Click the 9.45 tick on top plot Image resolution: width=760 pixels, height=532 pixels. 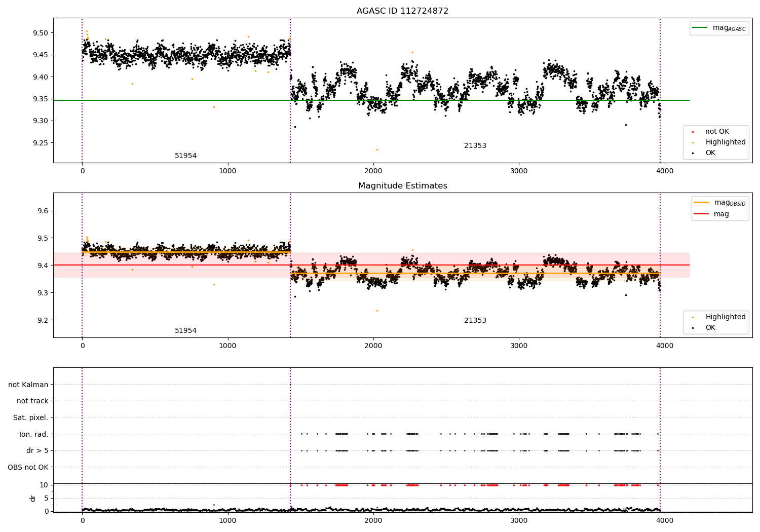40,55
